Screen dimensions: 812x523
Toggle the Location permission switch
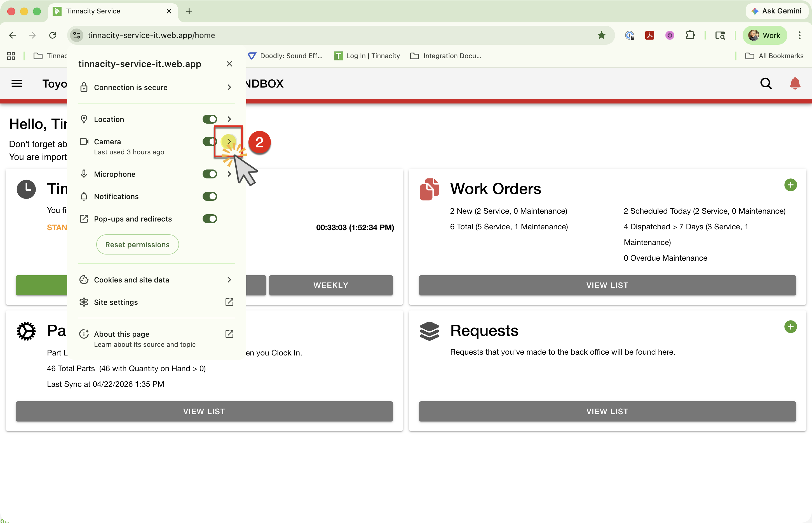point(210,119)
